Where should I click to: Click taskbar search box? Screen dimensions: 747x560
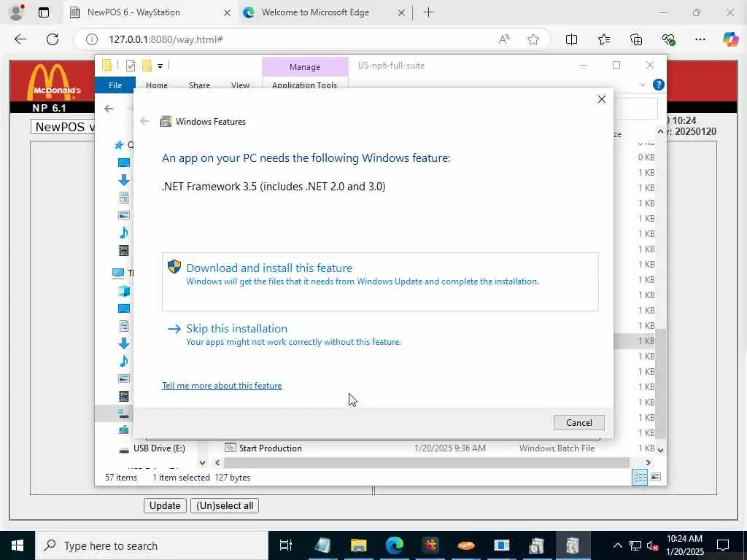click(152, 545)
